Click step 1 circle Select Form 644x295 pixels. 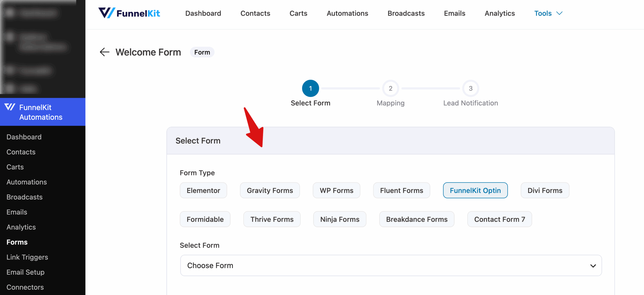point(310,88)
